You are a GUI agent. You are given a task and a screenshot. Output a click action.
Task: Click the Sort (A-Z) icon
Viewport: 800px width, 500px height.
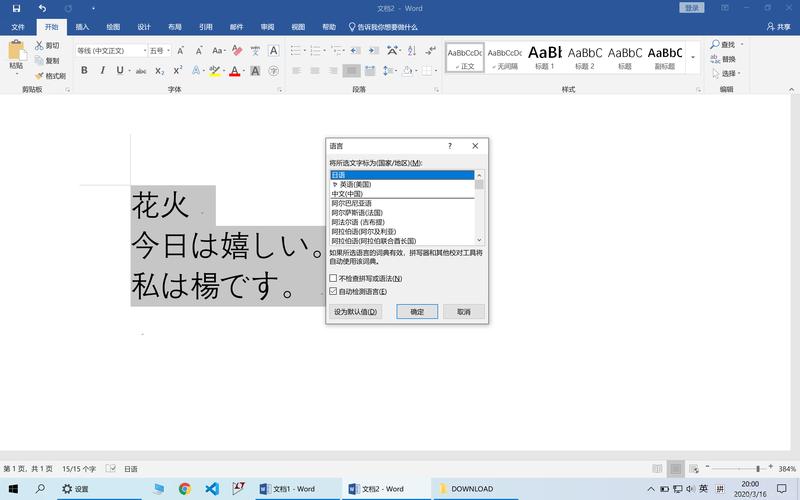412,51
